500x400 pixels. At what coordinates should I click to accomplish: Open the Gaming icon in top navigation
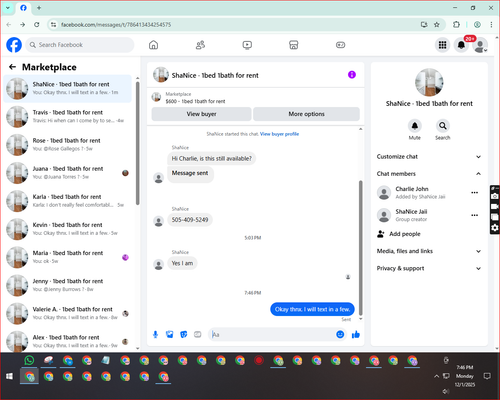tap(340, 45)
